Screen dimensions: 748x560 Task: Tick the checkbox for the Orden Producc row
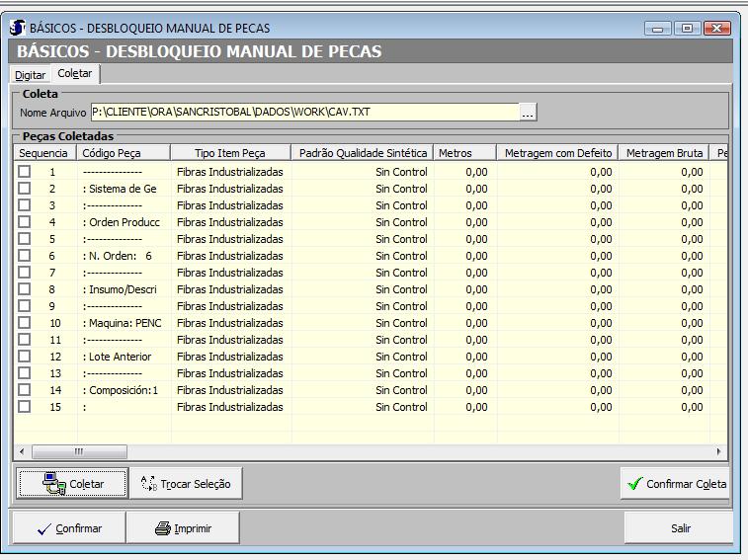tap(25, 222)
